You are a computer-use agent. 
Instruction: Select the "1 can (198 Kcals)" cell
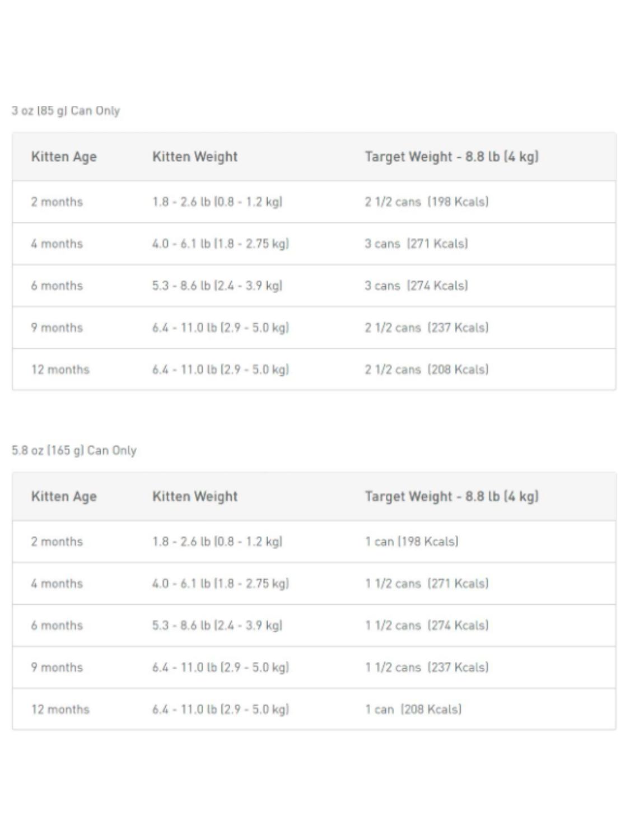click(x=412, y=542)
